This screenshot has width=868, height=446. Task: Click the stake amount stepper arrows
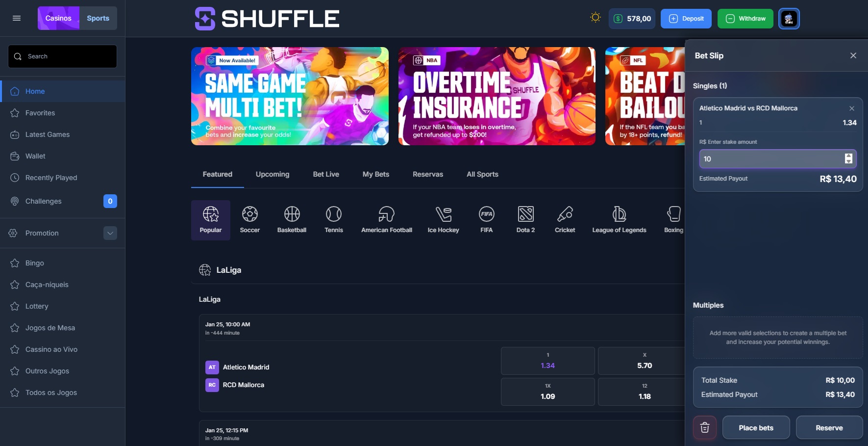click(848, 158)
